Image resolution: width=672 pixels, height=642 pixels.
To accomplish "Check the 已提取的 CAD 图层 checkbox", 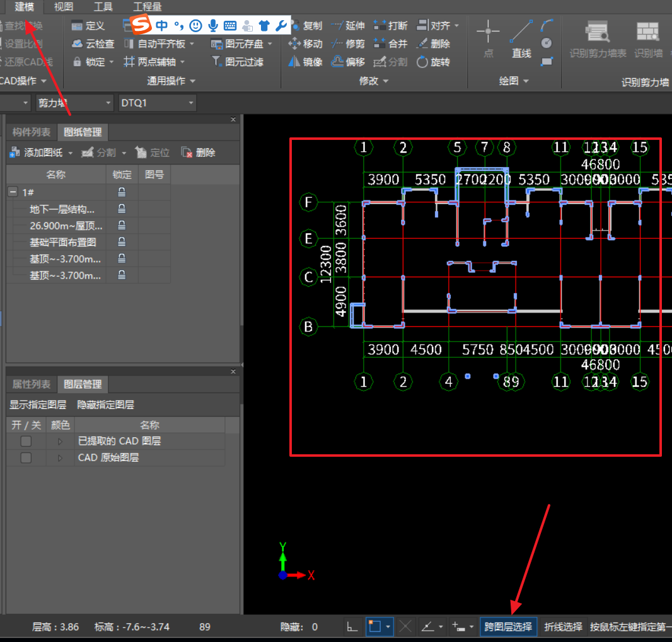I will (x=26, y=441).
